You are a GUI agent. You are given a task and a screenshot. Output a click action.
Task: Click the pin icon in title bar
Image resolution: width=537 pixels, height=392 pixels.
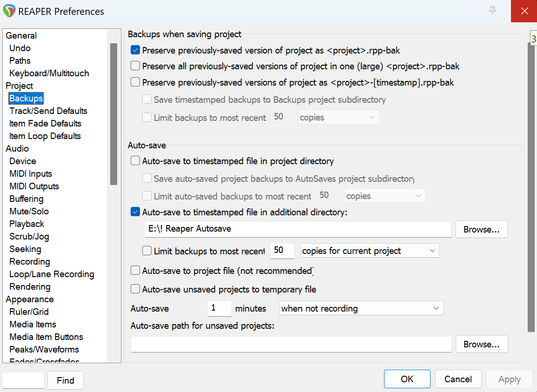(x=492, y=11)
